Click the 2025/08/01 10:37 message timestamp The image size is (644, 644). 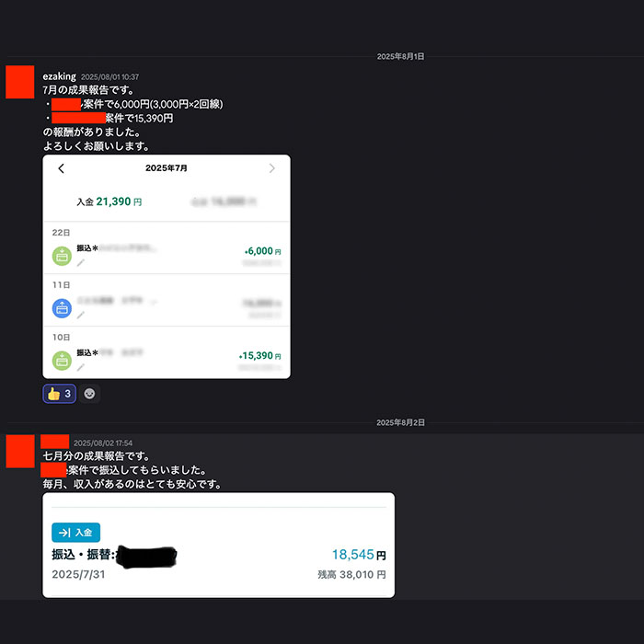(x=109, y=77)
